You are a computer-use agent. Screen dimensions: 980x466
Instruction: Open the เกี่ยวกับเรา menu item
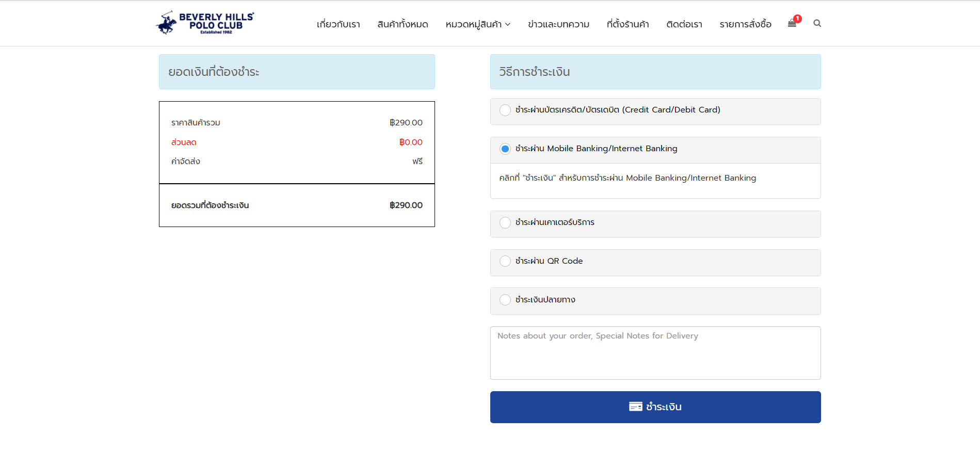(338, 24)
